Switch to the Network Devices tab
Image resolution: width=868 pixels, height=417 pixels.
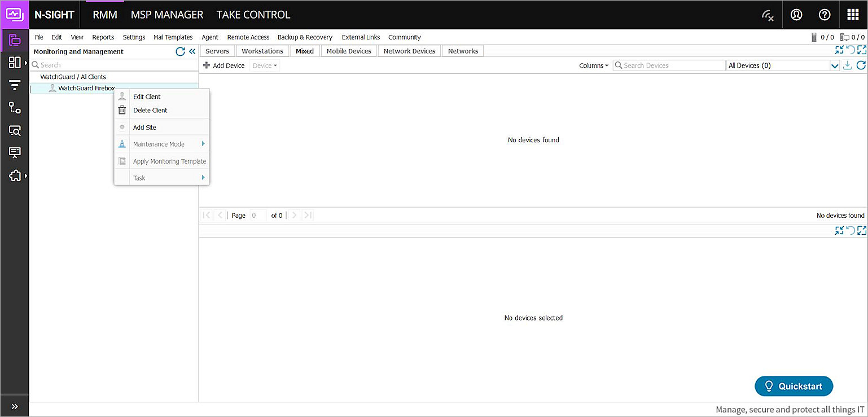pos(409,51)
